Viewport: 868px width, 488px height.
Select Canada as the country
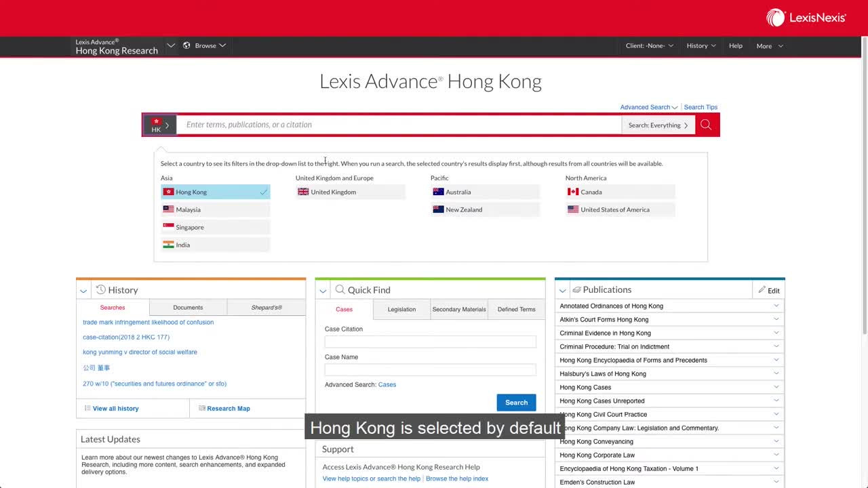point(620,192)
